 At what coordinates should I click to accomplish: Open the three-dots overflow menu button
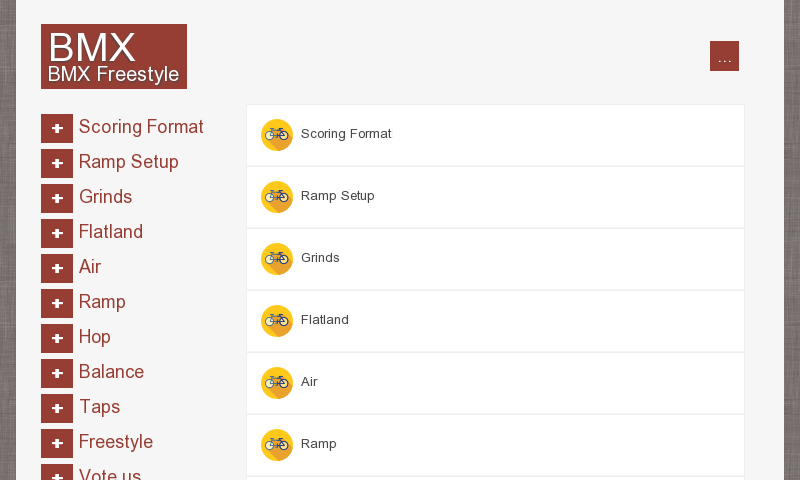coord(724,57)
